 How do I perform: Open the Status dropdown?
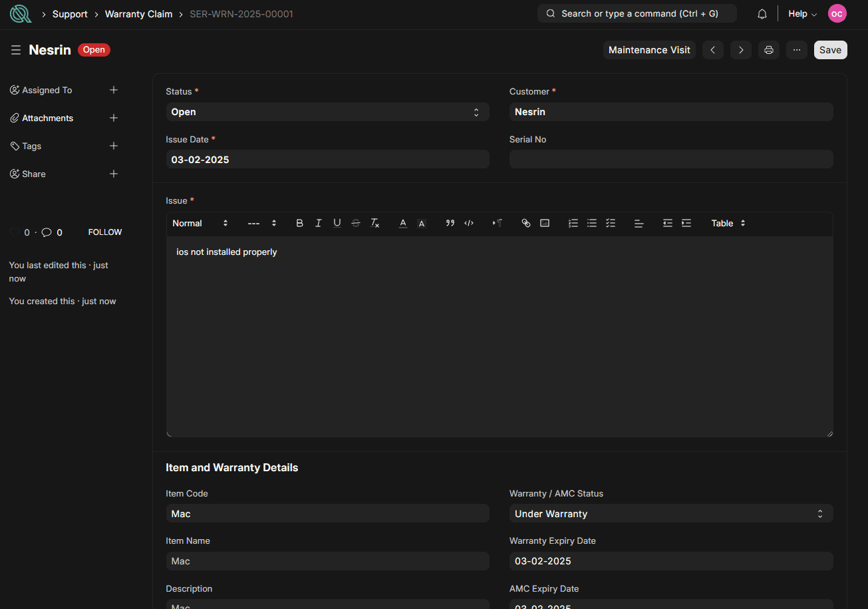pos(327,112)
